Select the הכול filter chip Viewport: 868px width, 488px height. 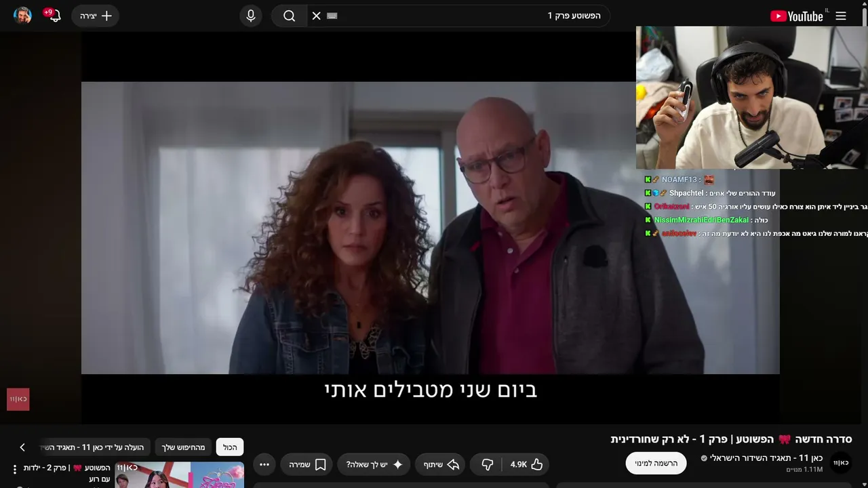coord(230,447)
